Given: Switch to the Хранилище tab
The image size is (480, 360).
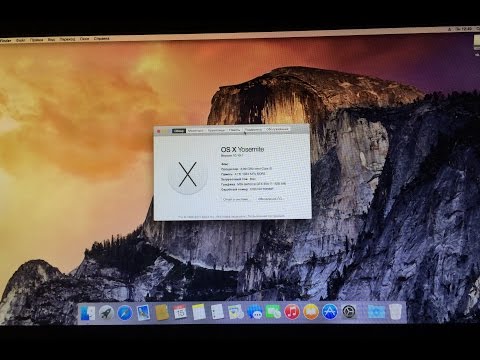Looking at the screenshot, I should 216,130.
